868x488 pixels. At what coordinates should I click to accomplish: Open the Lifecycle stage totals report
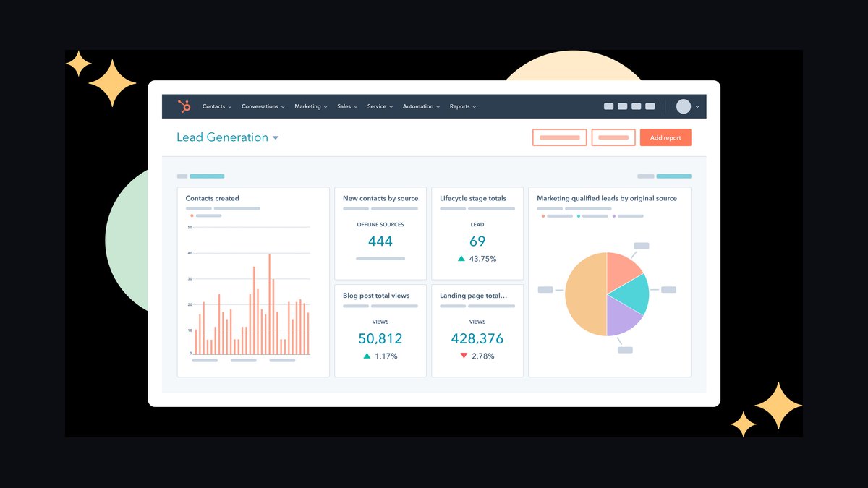tap(473, 198)
